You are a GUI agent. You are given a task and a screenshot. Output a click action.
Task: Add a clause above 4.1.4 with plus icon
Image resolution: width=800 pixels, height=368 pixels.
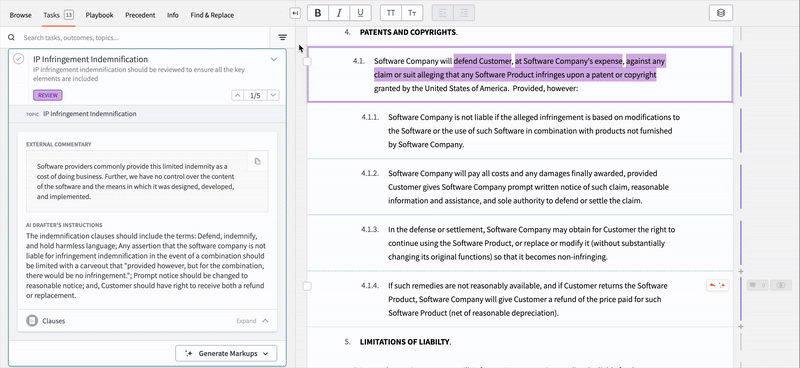[741, 271]
